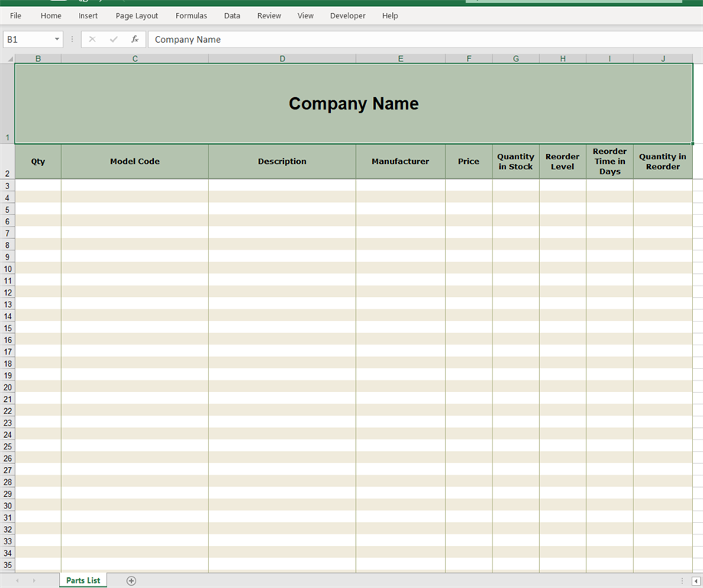Open the Developer tab
703x588 pixels.
(348, 15)
